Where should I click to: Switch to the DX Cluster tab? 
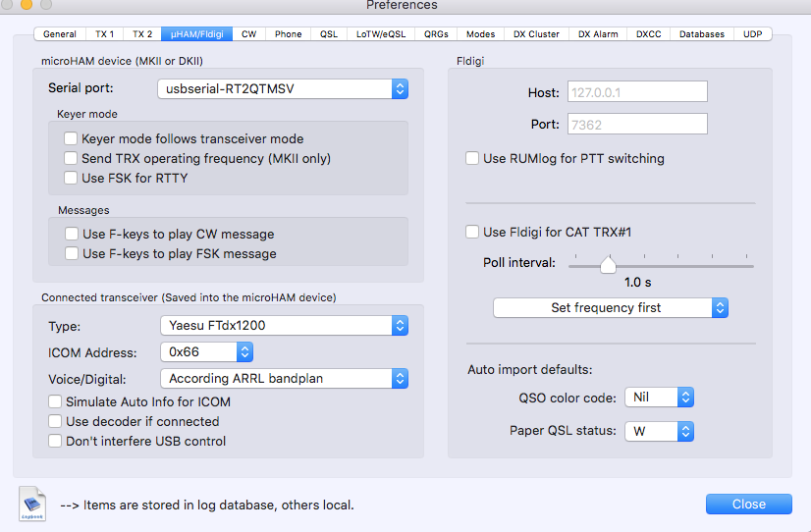537,34
